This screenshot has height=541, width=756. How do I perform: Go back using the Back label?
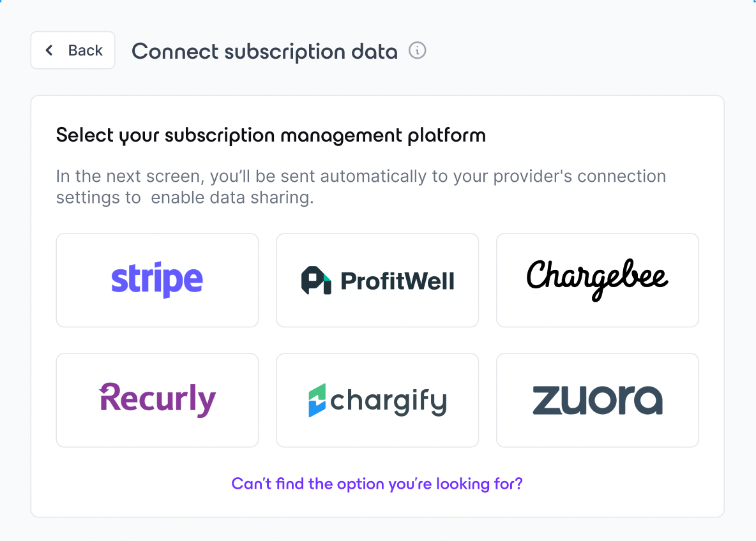pyautogui.click(x=86, y=50)
